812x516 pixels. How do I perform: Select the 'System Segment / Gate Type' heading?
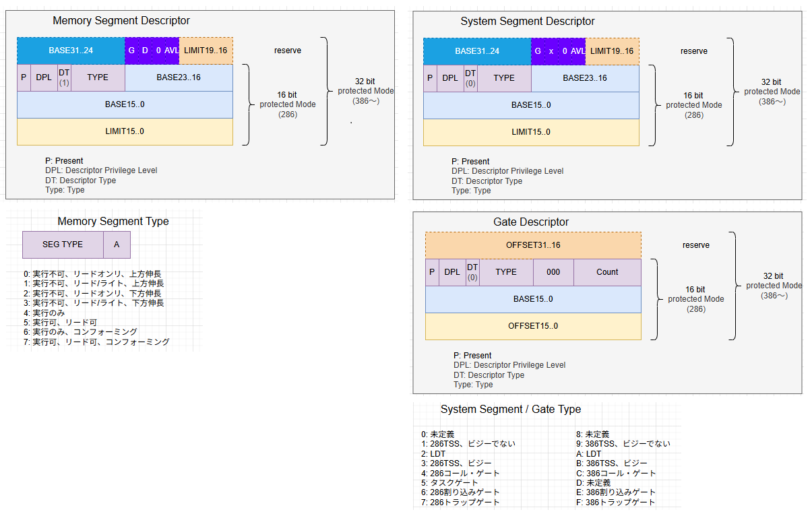coord(510,409)
